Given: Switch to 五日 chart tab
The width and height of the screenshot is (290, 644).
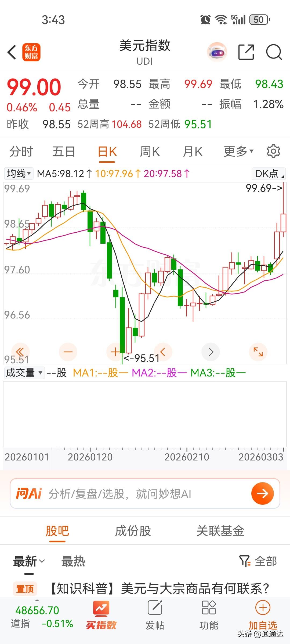Looking at the screenshot, I should [x=64, y=151].
